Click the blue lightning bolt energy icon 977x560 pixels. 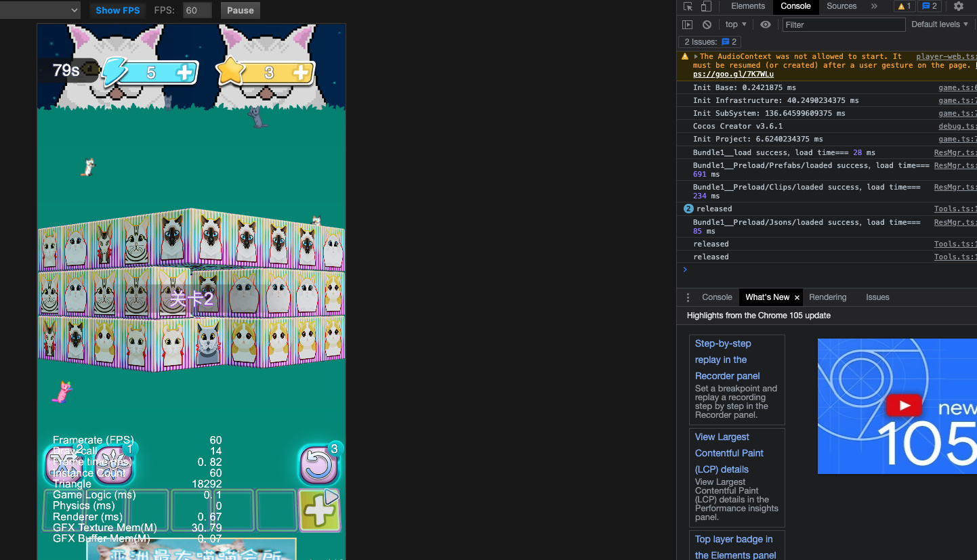click(115, 71)
